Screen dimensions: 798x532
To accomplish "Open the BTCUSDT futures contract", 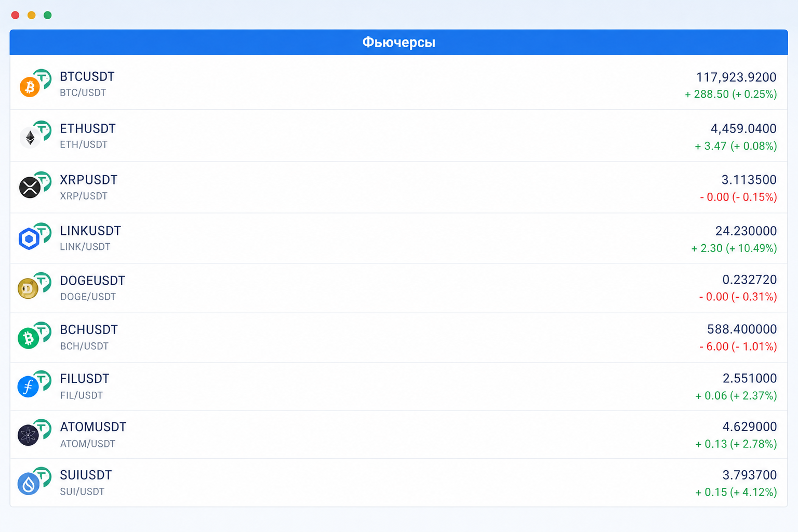I will coord(398,83).
